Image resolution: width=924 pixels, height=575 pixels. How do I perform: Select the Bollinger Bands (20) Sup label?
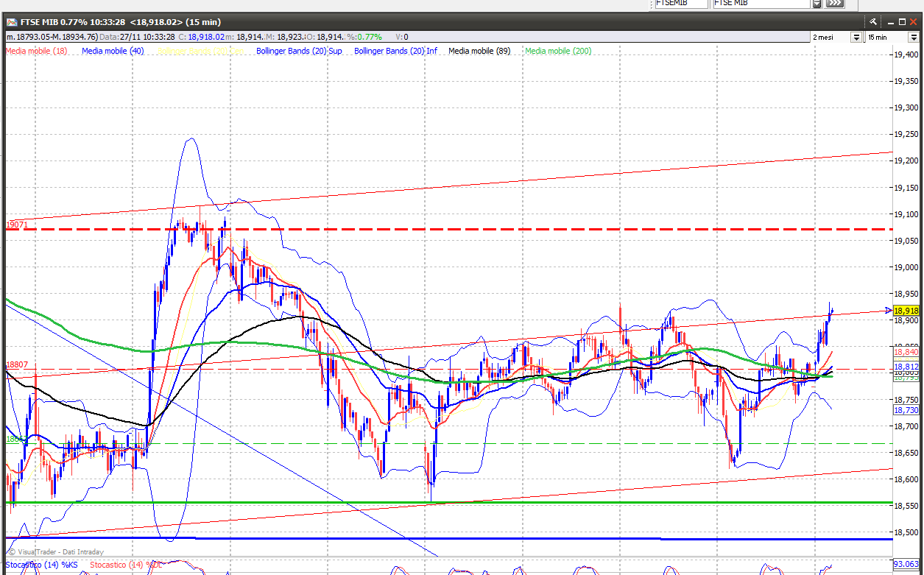[299, 51]
